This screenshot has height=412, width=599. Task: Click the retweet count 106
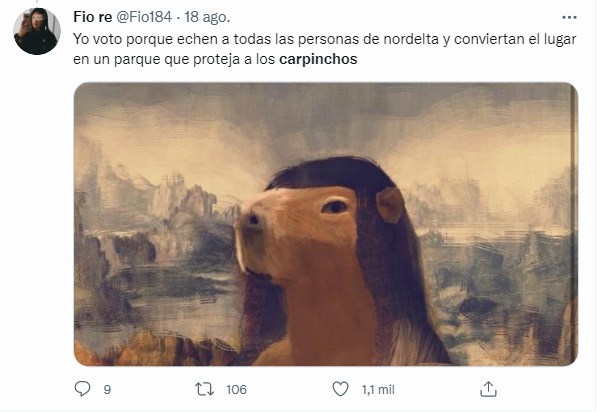(x=236, y=389)
